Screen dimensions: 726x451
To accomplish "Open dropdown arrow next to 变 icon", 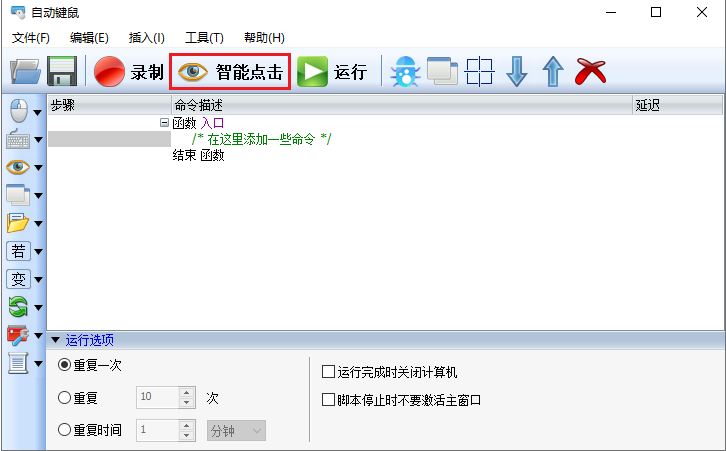I will pos(38,280).
